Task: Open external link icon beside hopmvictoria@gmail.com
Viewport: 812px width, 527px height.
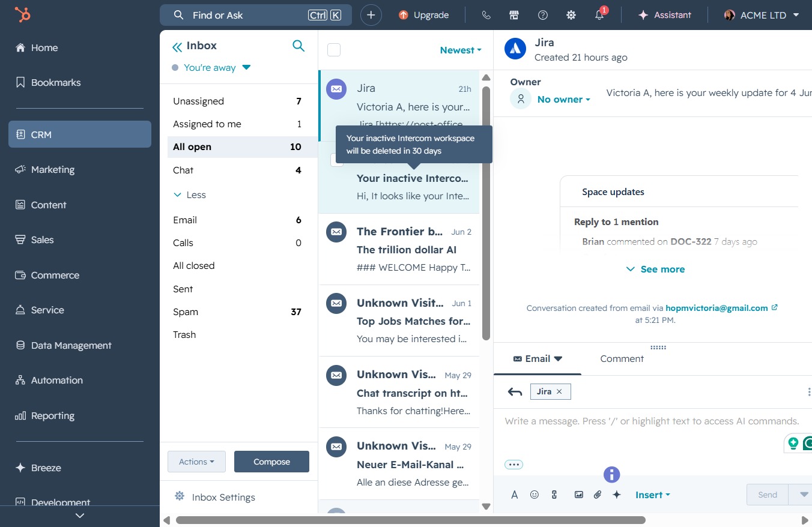Action: (774, 307)
